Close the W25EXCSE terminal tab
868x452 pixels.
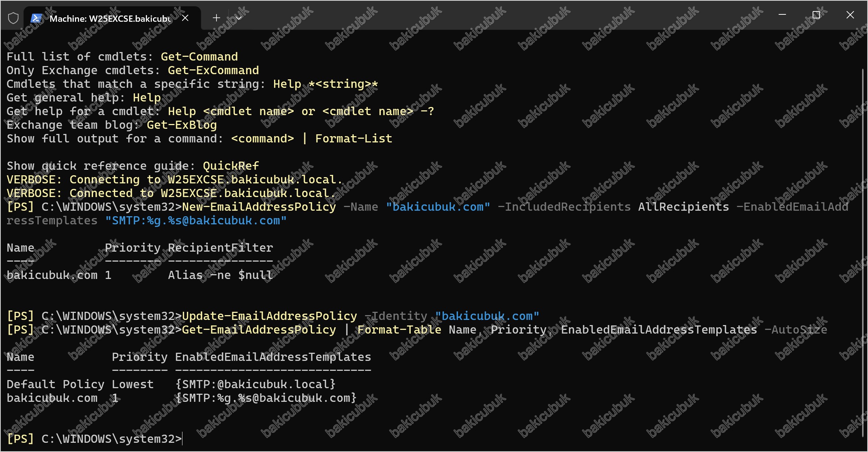pyautogui.click(x=185, y=18)
